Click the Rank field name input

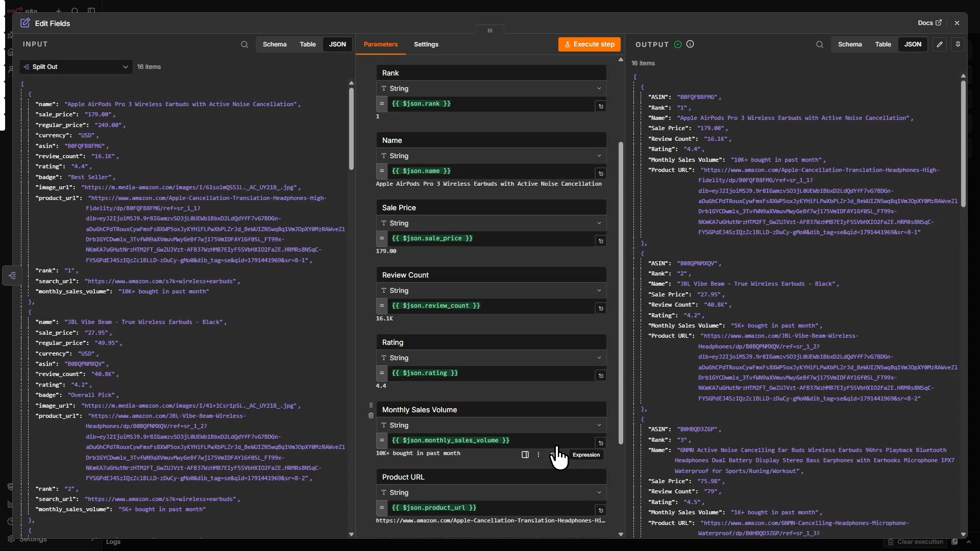pos(492,73)
